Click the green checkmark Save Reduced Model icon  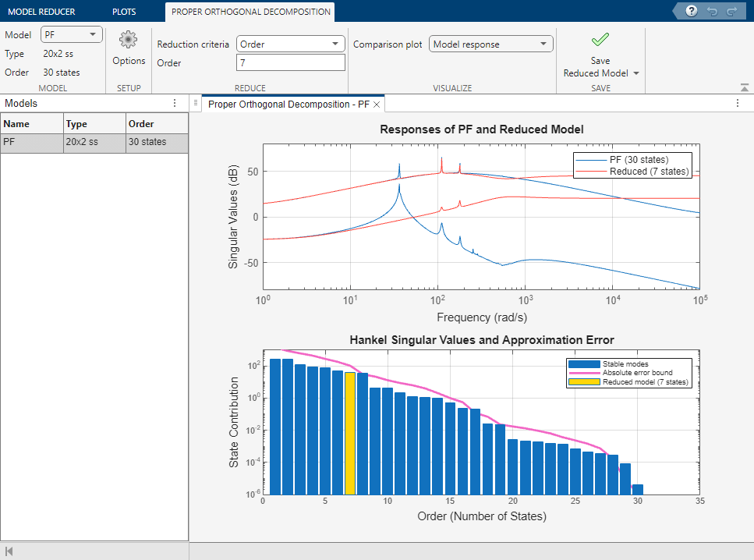pos(600,37)
